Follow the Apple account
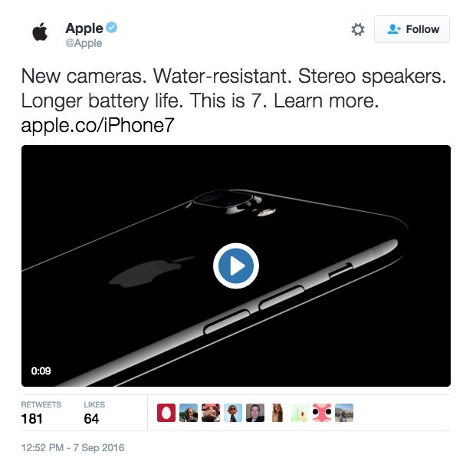The width and height of the screenshot is (476, 465). pos(412,29)
